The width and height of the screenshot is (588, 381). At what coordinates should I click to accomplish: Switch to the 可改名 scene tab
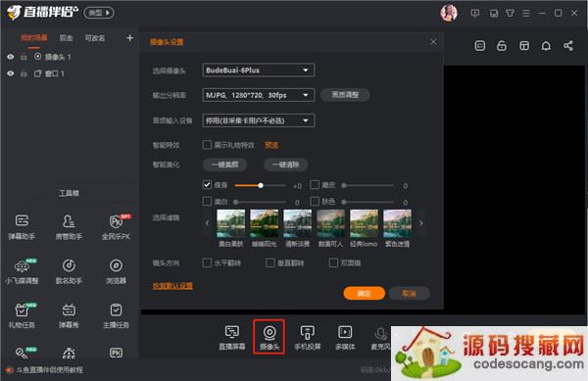95,38
